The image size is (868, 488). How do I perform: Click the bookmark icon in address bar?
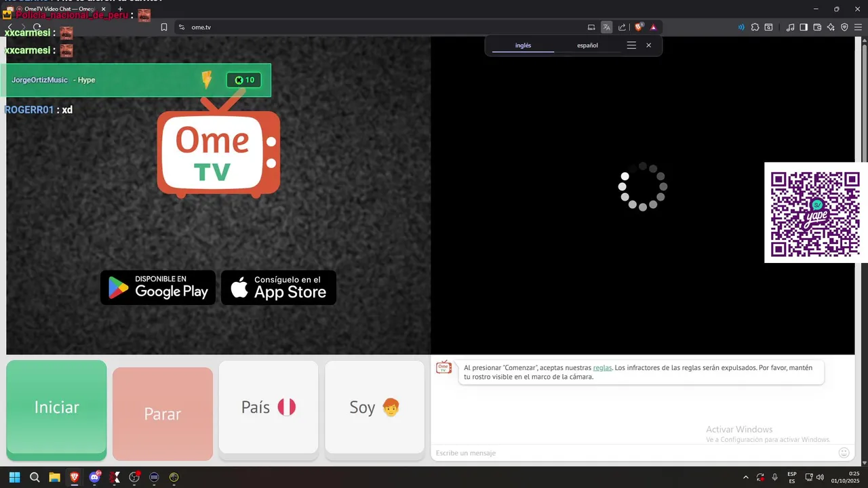pyautogui.click(x=164, y=27)
